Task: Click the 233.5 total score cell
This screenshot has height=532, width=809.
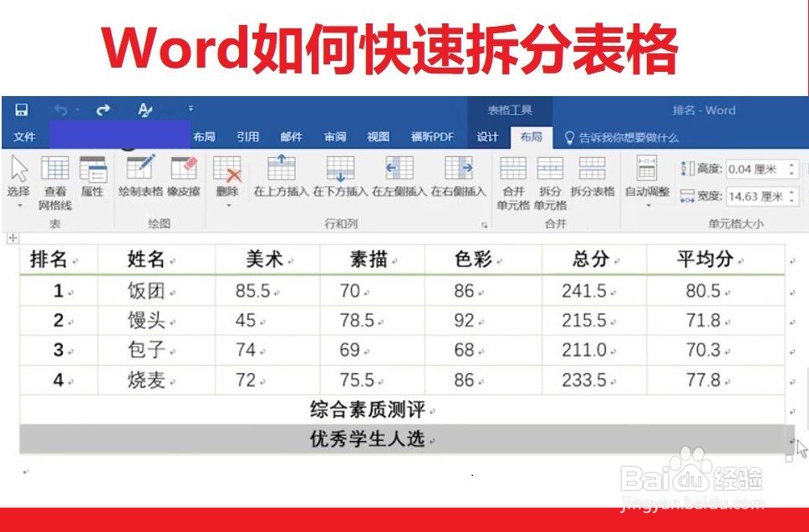Action: tap(594, 381)
